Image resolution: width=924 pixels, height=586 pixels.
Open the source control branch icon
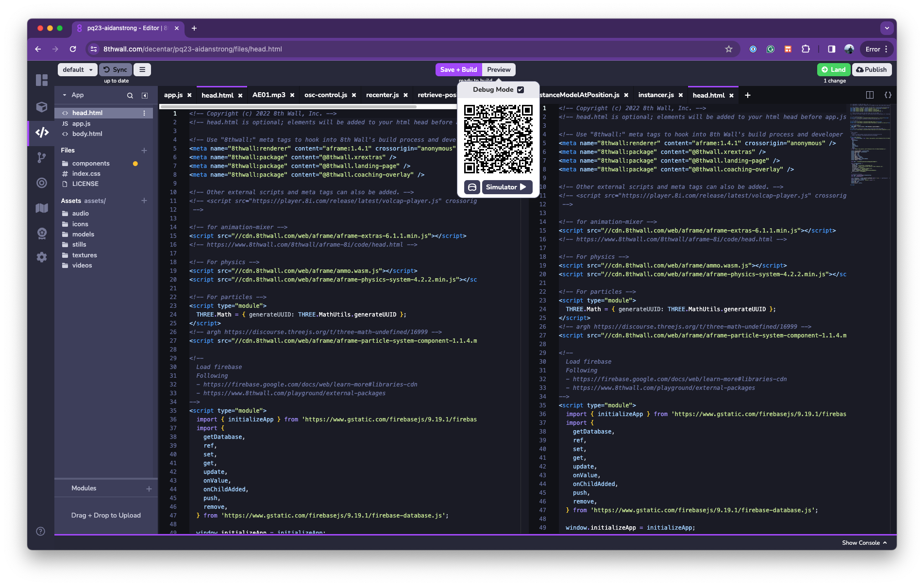click(x=42, y=157)
